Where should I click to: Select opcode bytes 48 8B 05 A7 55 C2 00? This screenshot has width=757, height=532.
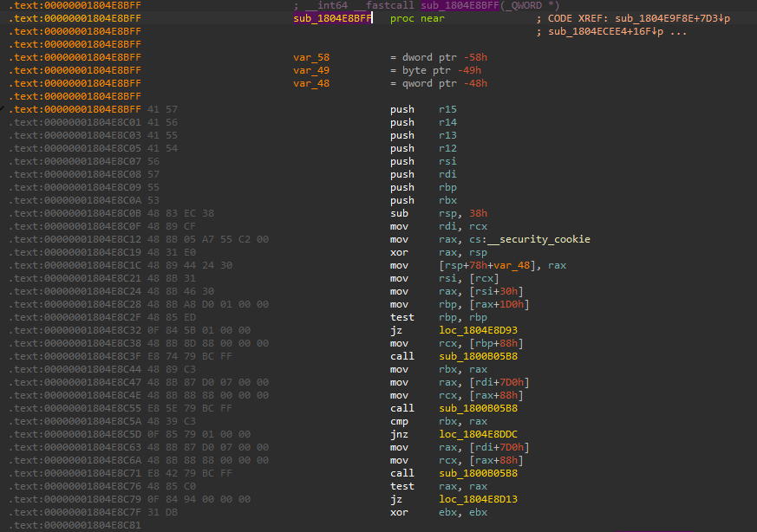[208, 239]
